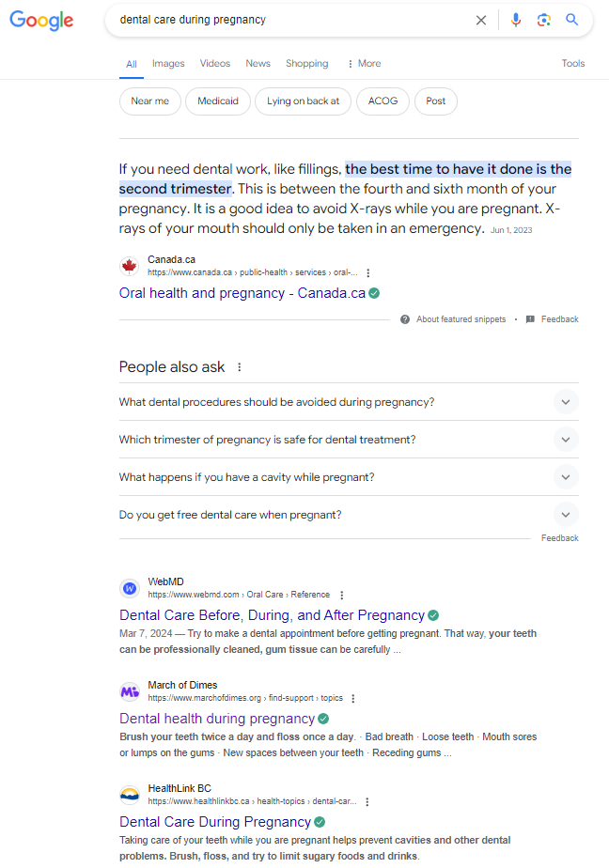Screen dimensions: 609x868
Task: Click the Google logo
Action: click(x=41, y=21)
